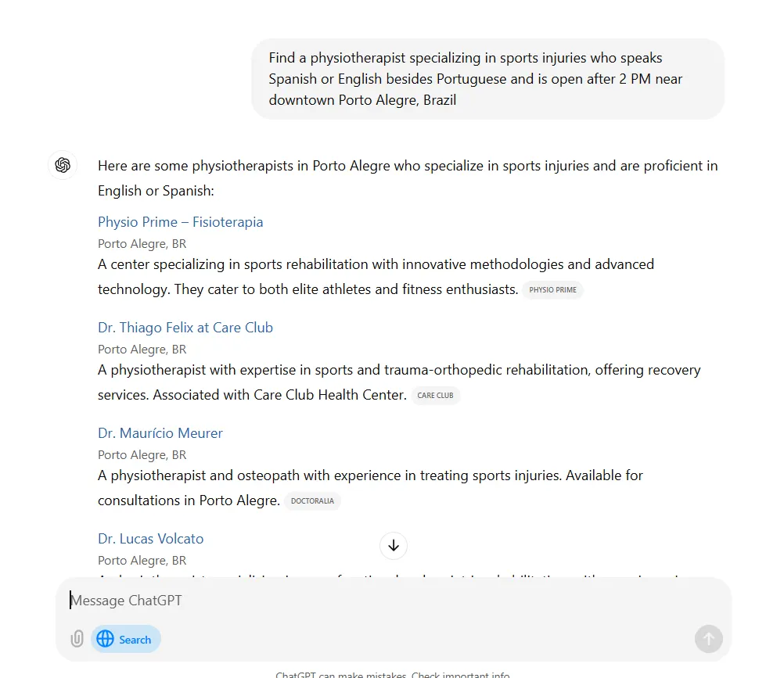This screenshot has height=678, width=784.
Task: Open Dr. Thiago Felix at Care Club link
Action: click(185, 328)
